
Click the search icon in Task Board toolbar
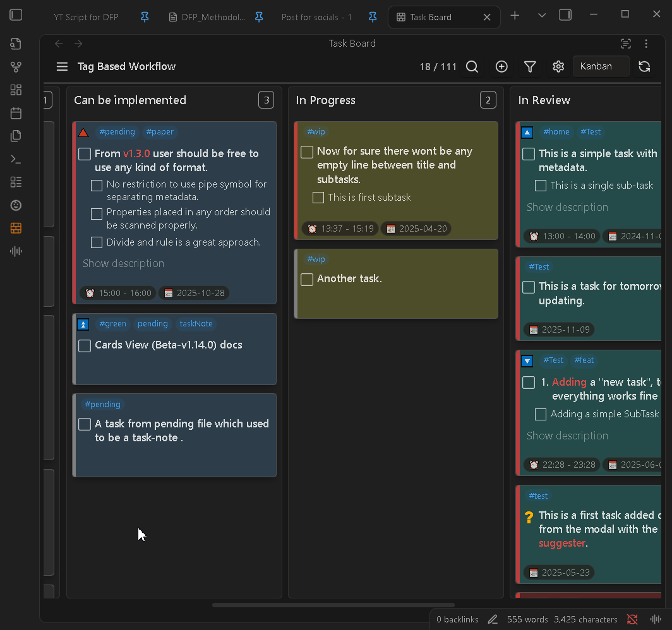click(x=472, y=67)
